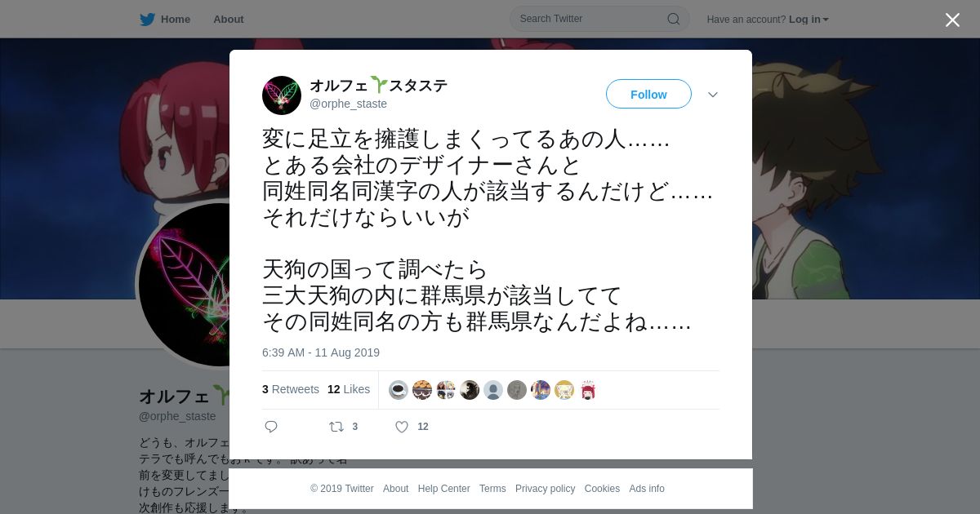Click the first liker's avatar thumbnail
The width and height of the screenshot is (980, 514).
click(399, 390)
